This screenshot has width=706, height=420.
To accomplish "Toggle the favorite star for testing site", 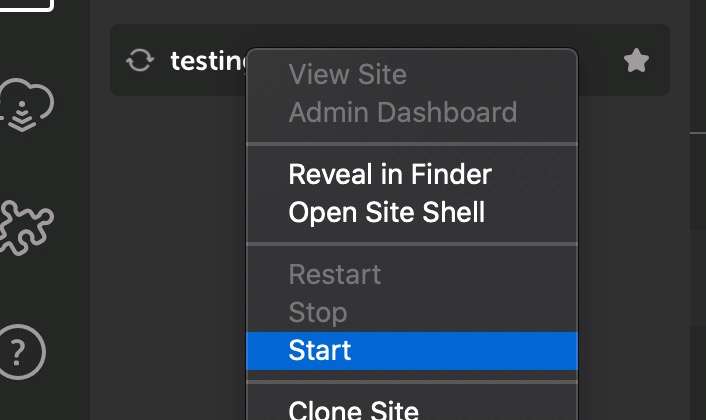I will pyautogui.click(x=636, y=60).
